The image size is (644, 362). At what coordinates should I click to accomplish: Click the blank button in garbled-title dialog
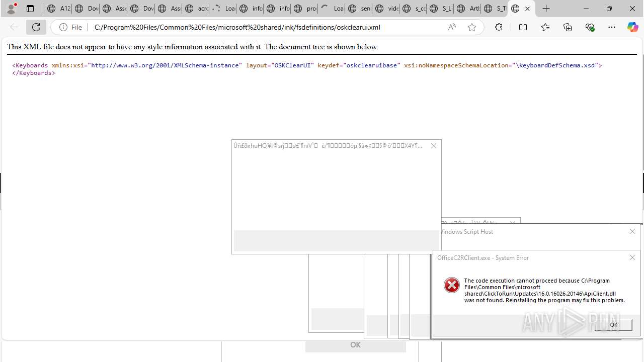point(336,241)
